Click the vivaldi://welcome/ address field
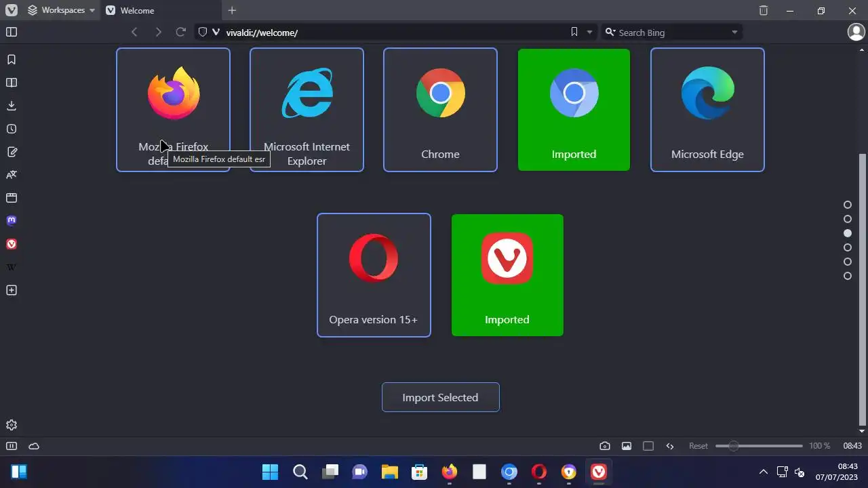 click(x=396, y=32)
